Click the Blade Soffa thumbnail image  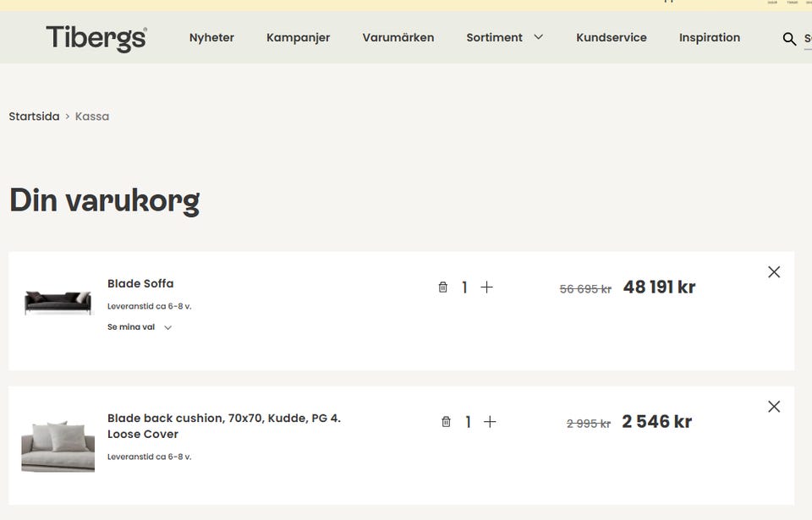[58, 303]
